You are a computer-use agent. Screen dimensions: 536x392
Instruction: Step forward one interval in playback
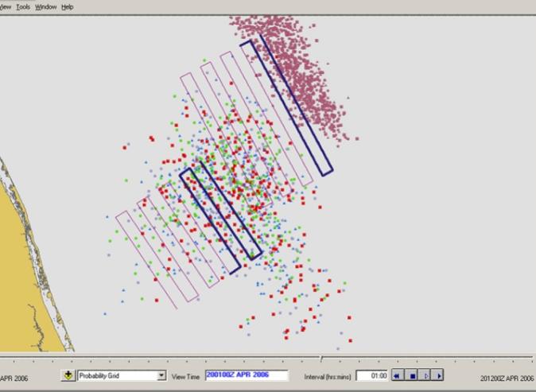(x=425, y=375)
